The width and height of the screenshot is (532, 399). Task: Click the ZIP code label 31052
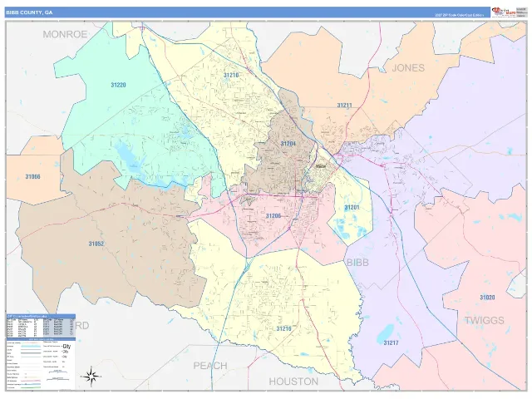(96, 244)
